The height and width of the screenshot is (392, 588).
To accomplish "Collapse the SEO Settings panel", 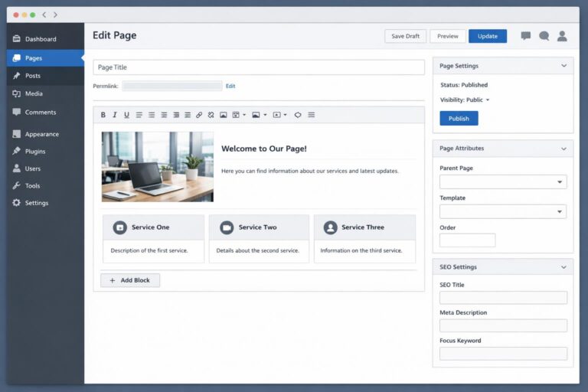I will (564, 267).
